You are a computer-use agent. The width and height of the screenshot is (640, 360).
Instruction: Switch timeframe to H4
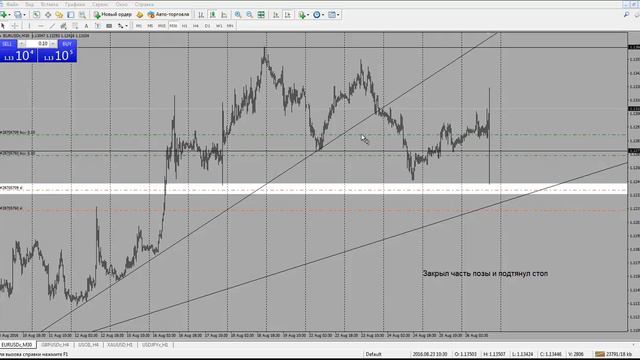pos(196,26)
